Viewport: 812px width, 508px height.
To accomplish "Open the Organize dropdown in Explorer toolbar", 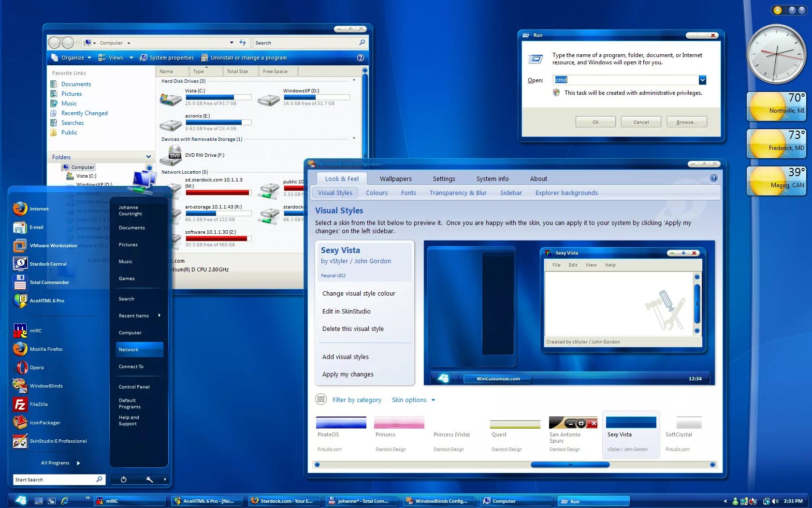I will (72, 58).
